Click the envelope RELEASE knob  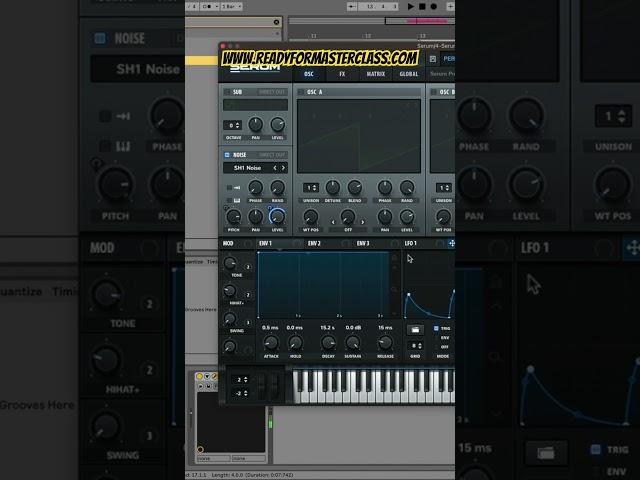[x=385, y=342]
